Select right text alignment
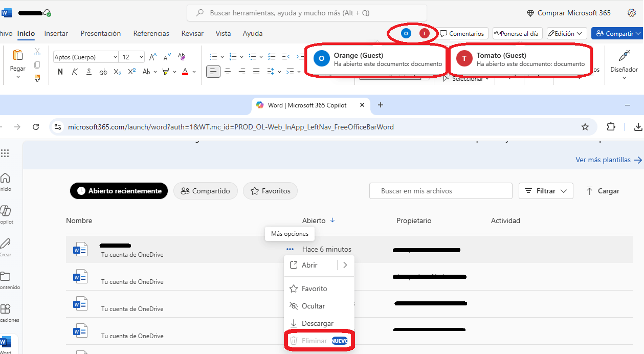The image size is (644, 354). [x=242, y=72]
